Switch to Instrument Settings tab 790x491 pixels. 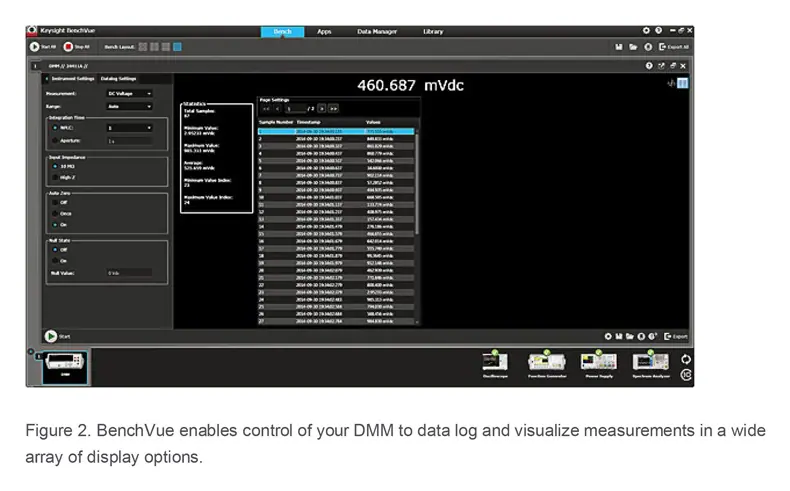click(73, 79)
